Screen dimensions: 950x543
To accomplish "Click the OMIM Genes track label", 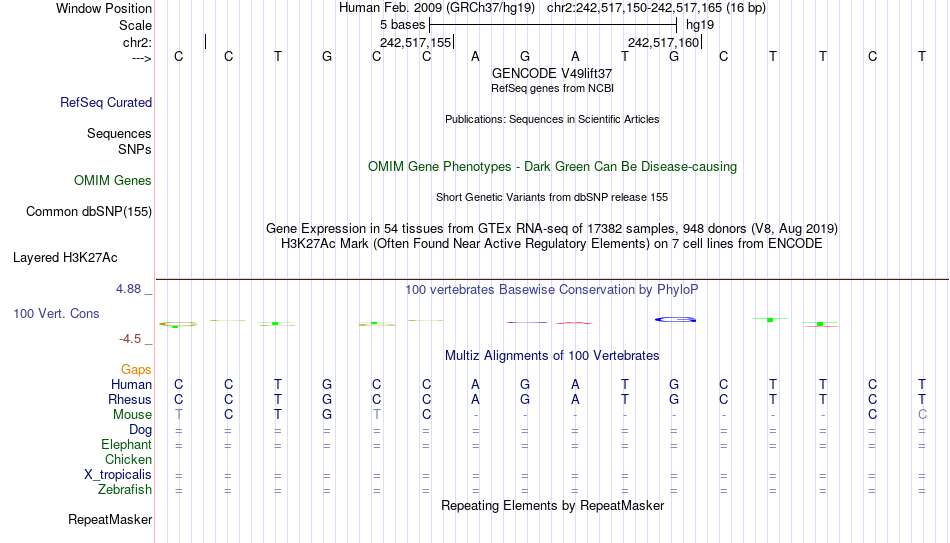I will pyautogui.click(x=113, y=181).
